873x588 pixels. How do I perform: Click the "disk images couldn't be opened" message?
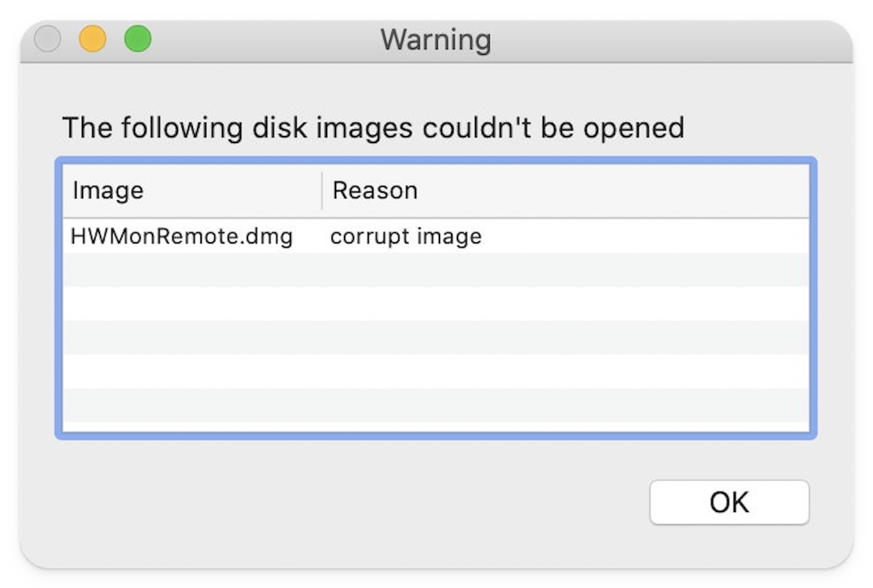pos(373,128)
